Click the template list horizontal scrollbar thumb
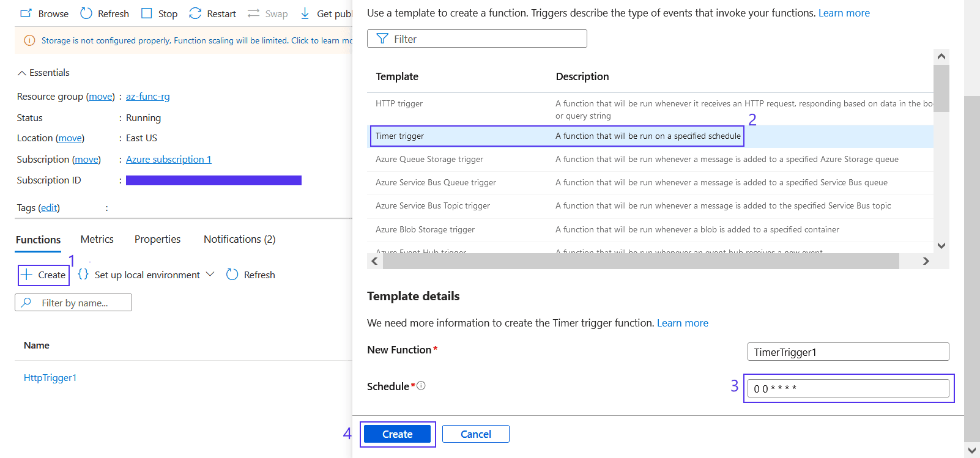 coord(640,261)
